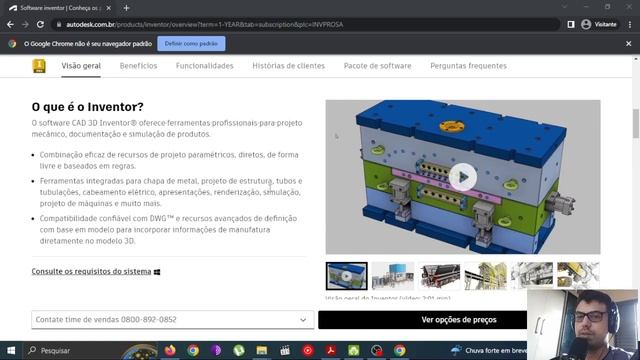Open the Visitante profile menu

point(599,24)
